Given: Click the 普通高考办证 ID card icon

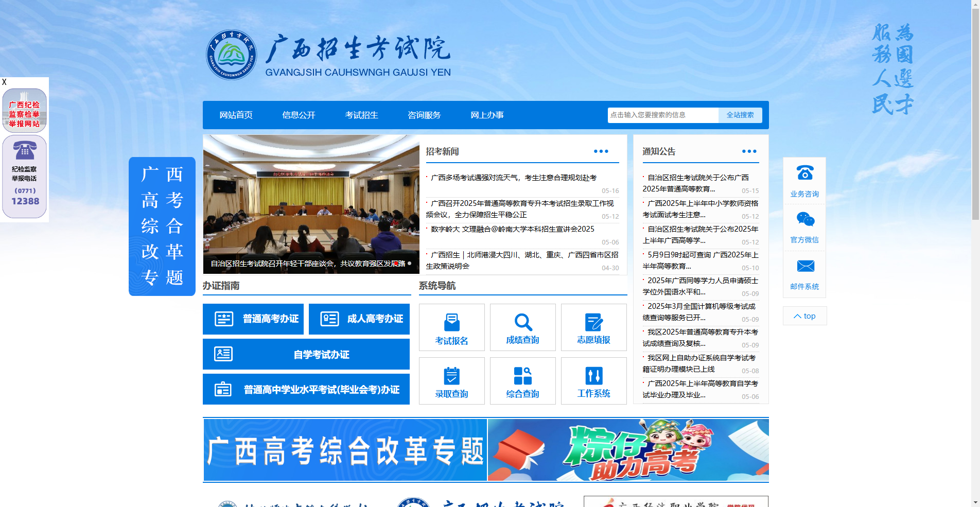Looking at the screenshot, I should point(225,319).
